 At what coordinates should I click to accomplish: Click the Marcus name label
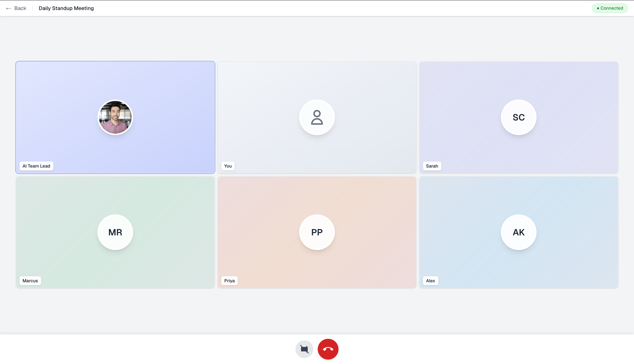click(x=30, y=280)
